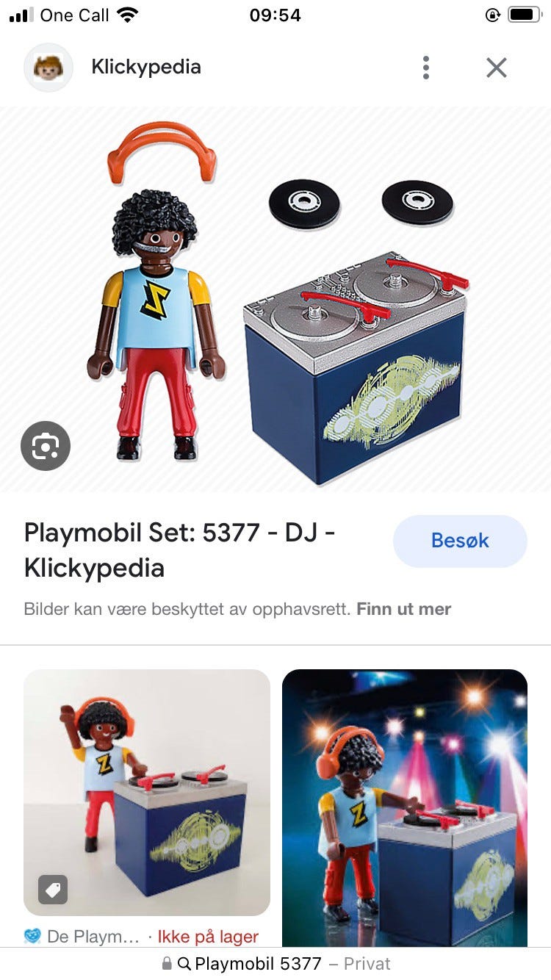Open the Klickypedia source name
Viewport: 551px width, 980px height.
146,67
